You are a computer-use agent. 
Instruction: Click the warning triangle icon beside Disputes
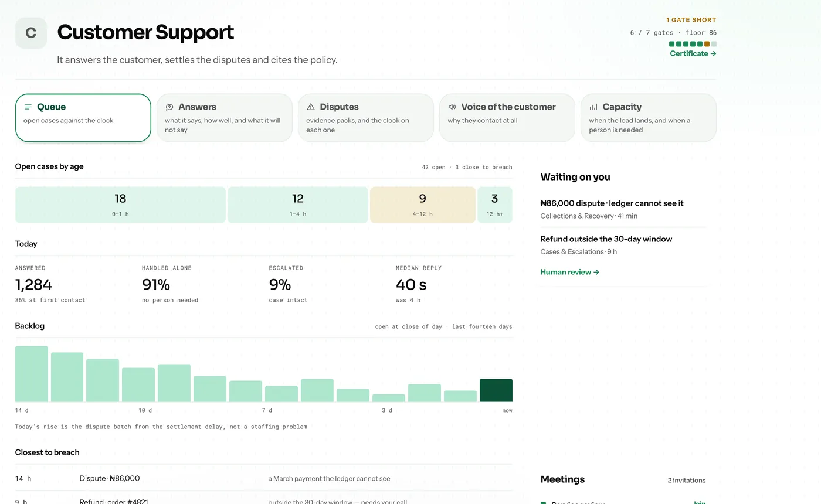[311, 107]
